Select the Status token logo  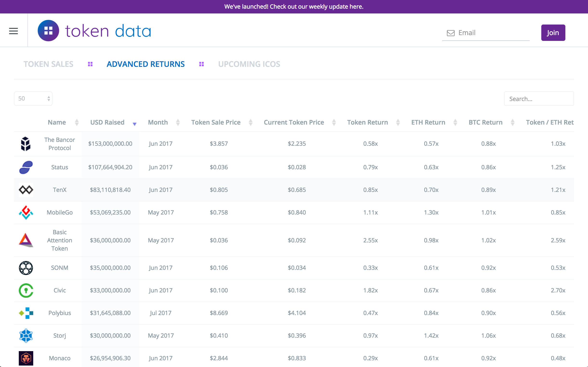pos(26,167)
